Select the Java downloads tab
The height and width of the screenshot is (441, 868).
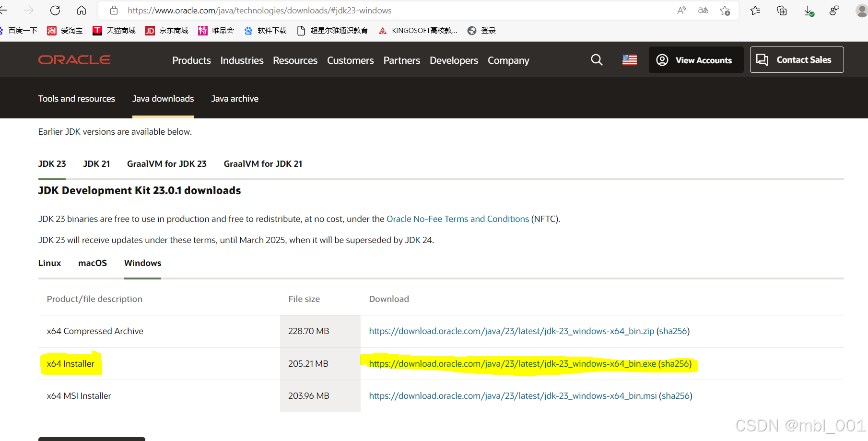(x=163, y=99)
